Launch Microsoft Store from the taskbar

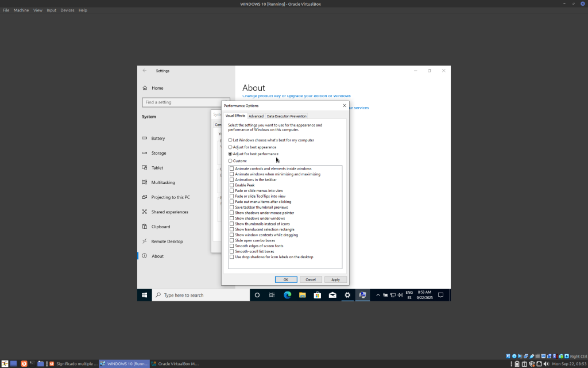tap(318, 295)
